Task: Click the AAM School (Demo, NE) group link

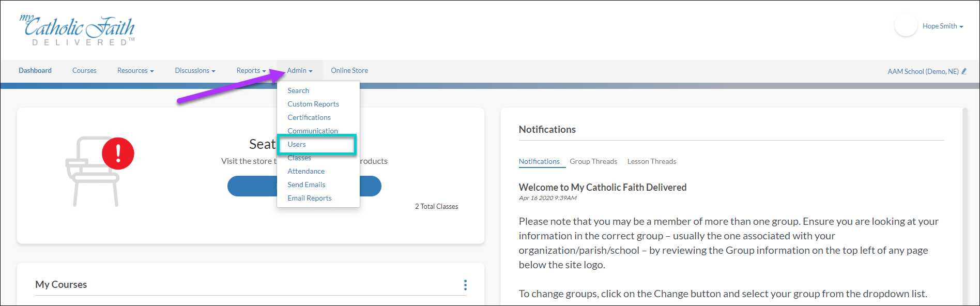Action: tap(923, 71)
